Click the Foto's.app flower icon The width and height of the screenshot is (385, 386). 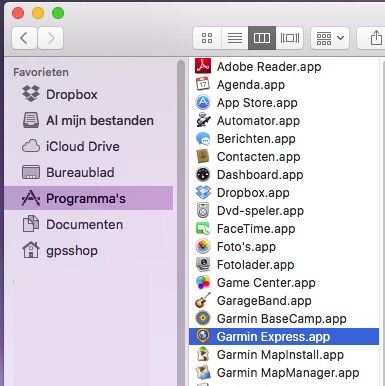click(203, 246)
